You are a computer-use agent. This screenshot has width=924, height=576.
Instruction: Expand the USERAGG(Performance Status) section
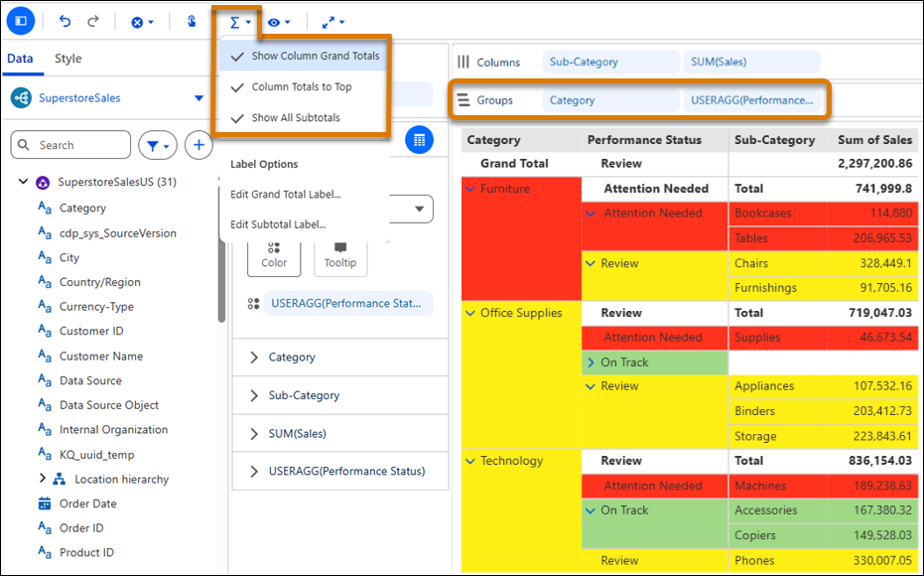[254, 471]
